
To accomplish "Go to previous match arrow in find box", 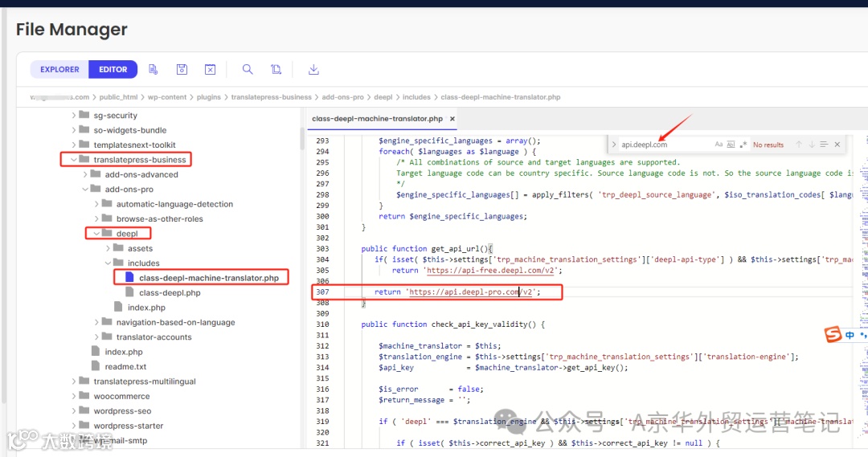I will pos(799,145).
